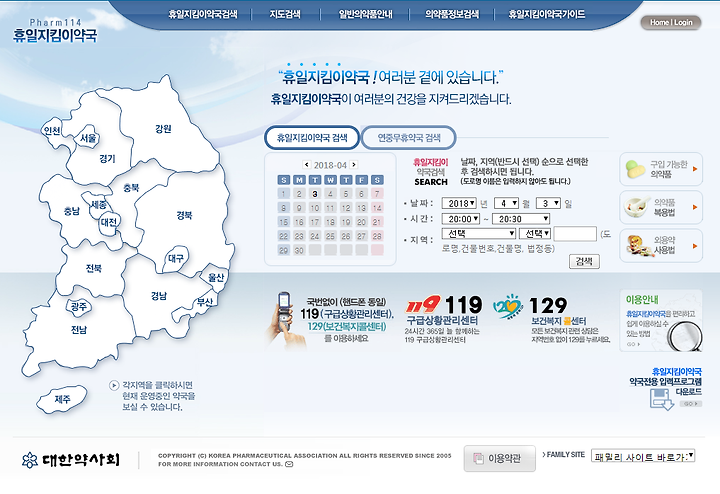Open 외용약 사용법 icon card

661,245
